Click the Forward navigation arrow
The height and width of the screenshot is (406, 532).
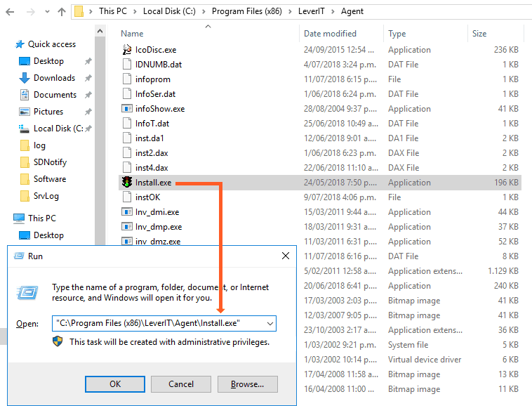click(x=31, y=12)
